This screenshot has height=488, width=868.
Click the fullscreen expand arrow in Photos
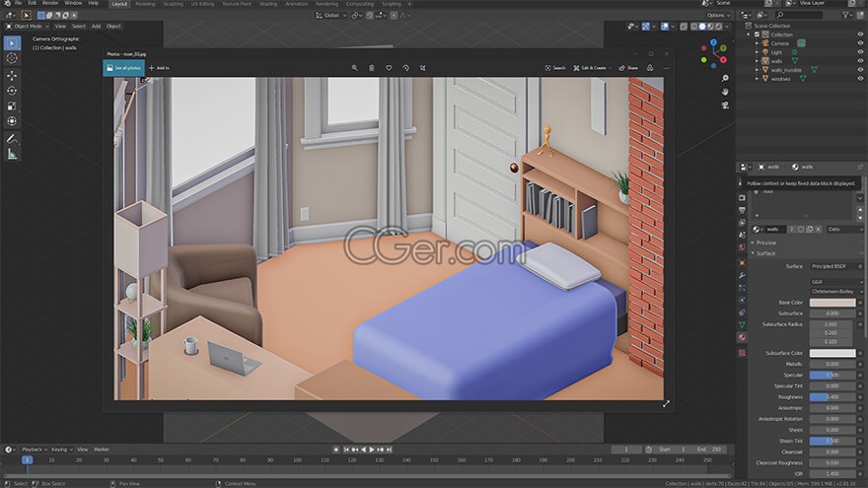click(x=666, y=404)
